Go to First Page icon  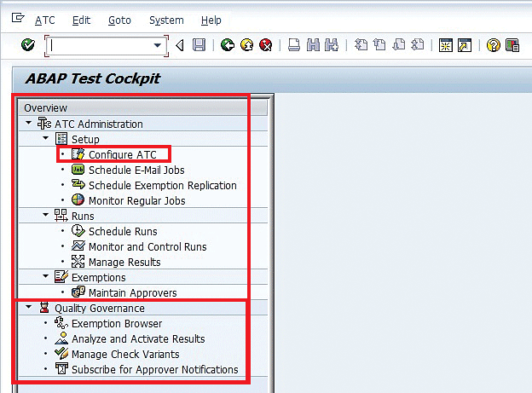[x=361, y=45]
